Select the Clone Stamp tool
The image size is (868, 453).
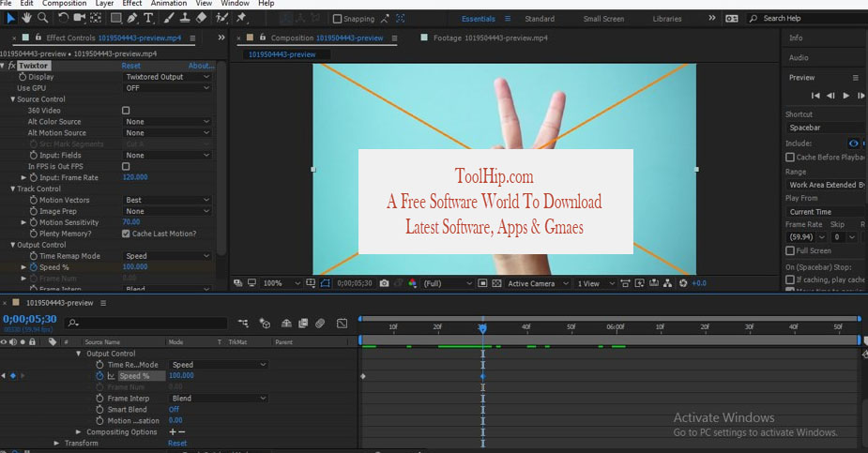click(x=185, y=18)
